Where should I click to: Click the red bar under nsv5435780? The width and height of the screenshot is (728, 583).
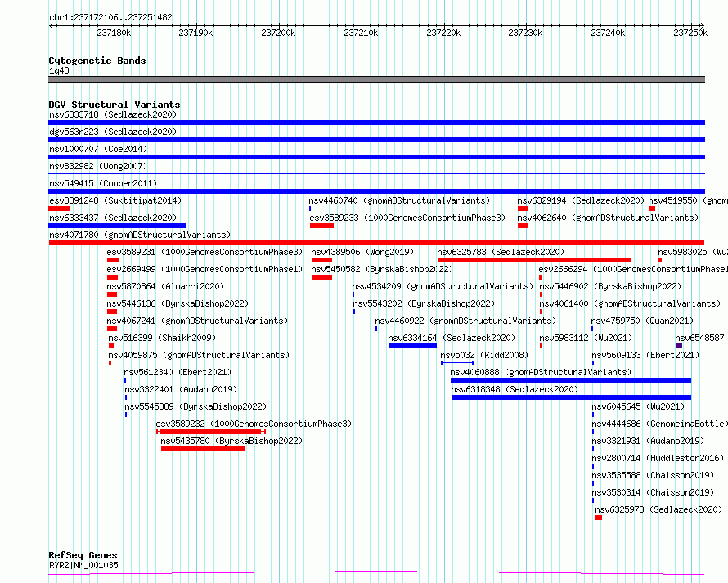pos(203,450)
